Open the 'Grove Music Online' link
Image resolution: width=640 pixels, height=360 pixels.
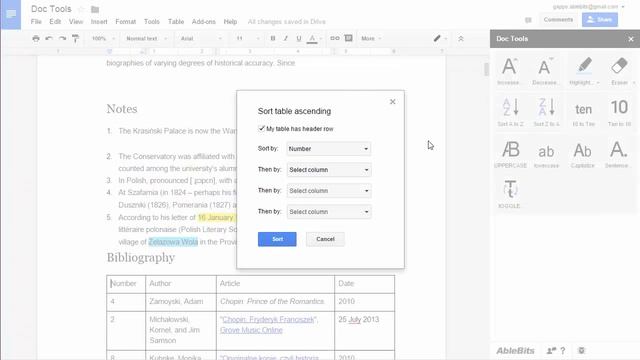tap(251, 330)
